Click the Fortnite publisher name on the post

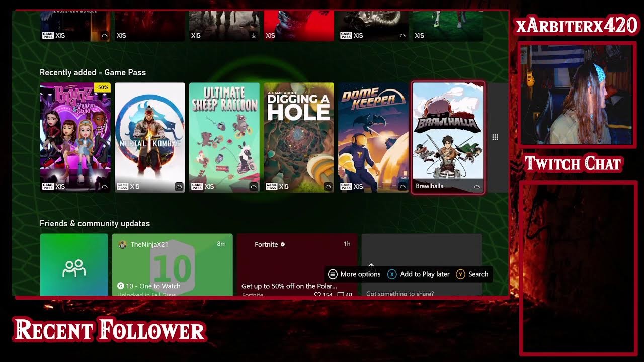point(266,244)
